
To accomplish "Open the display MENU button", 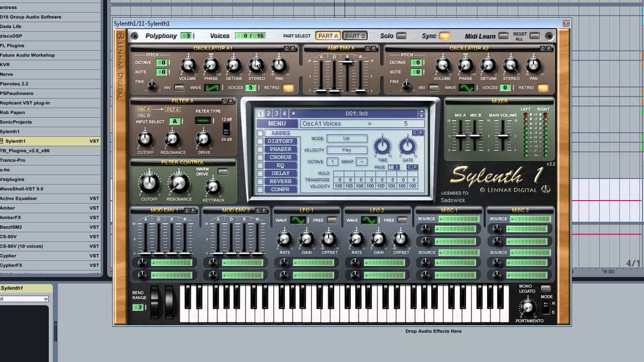I will tap(277, 124).
